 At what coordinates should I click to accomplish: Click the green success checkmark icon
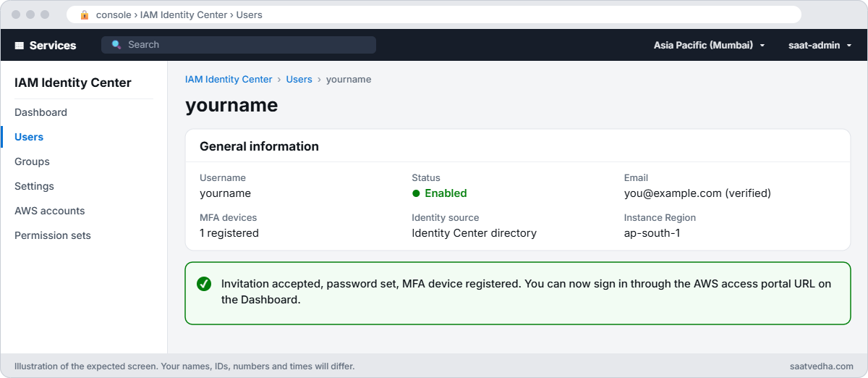pyautogui.click(x=204, y=284)
